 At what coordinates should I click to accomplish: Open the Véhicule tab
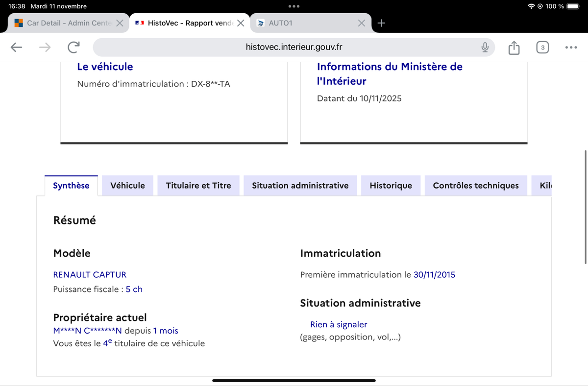[127, 186]
